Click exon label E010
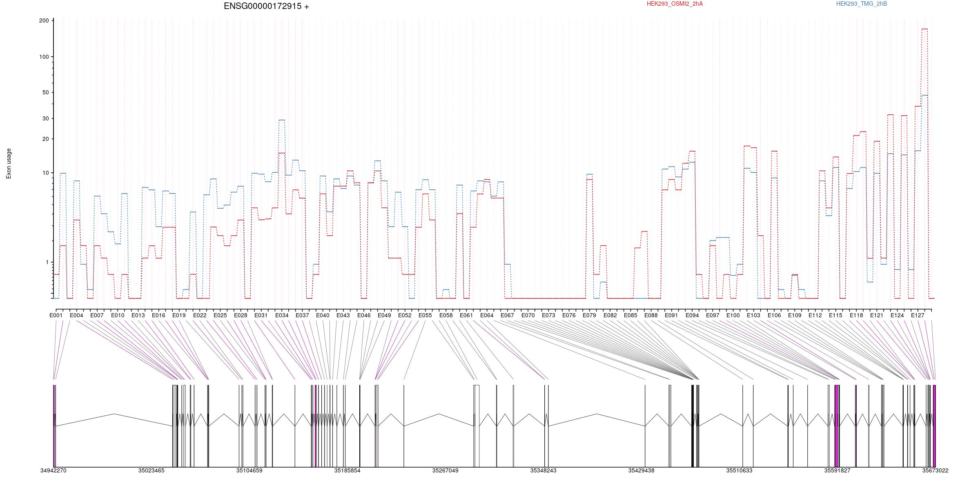This screenshot has height=490, width=980. 118,315
